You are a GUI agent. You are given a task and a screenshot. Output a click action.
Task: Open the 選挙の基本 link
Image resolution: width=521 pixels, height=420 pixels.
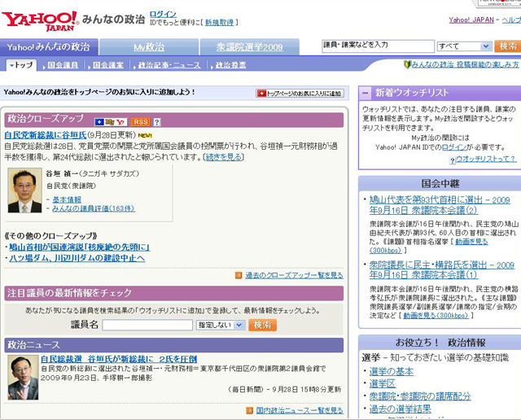pyautogui.click(x=392, y=371)
